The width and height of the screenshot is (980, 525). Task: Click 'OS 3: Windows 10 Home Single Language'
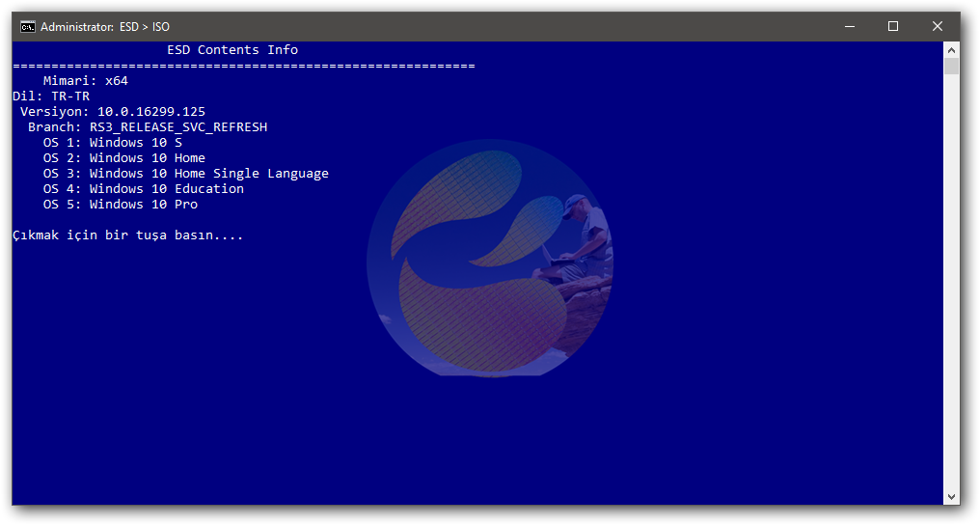coord(185,174)
